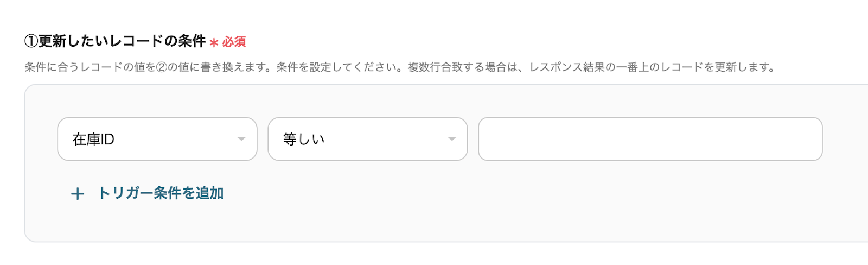Image resolution: width=868 pixels, height=265 pixels.
Task: Open the 等しい operator dropdown
Action: coord(367,139)
